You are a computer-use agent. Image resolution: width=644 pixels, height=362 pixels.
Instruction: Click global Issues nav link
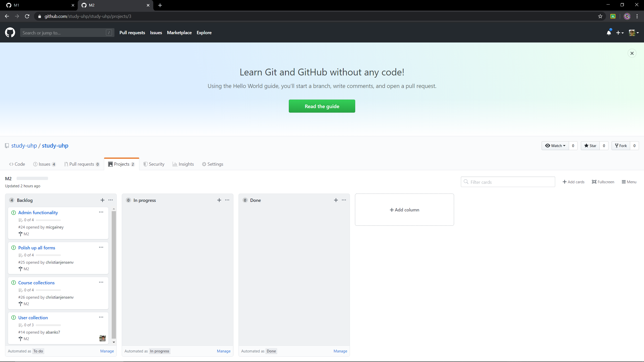[156, 33]
